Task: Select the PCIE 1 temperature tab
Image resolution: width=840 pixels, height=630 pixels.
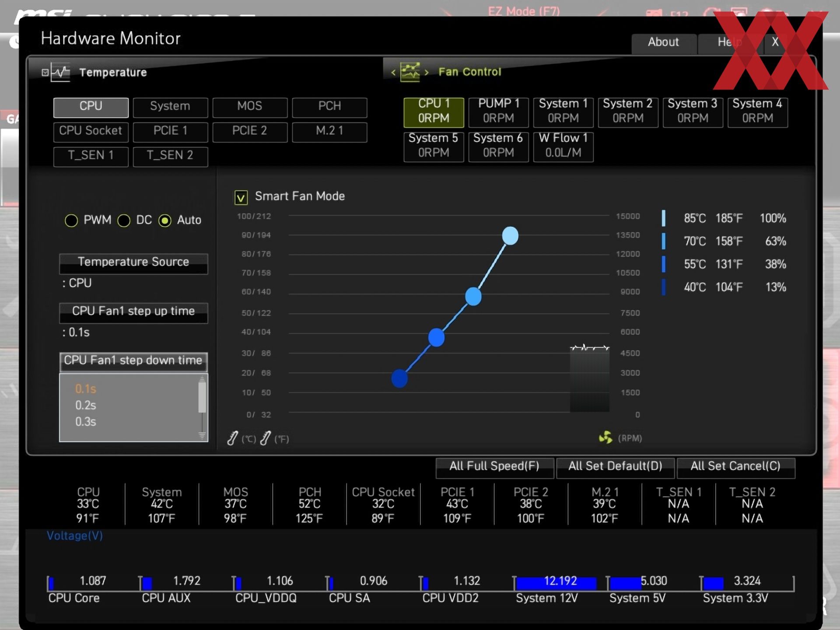Action: click(x=170, y=132)
